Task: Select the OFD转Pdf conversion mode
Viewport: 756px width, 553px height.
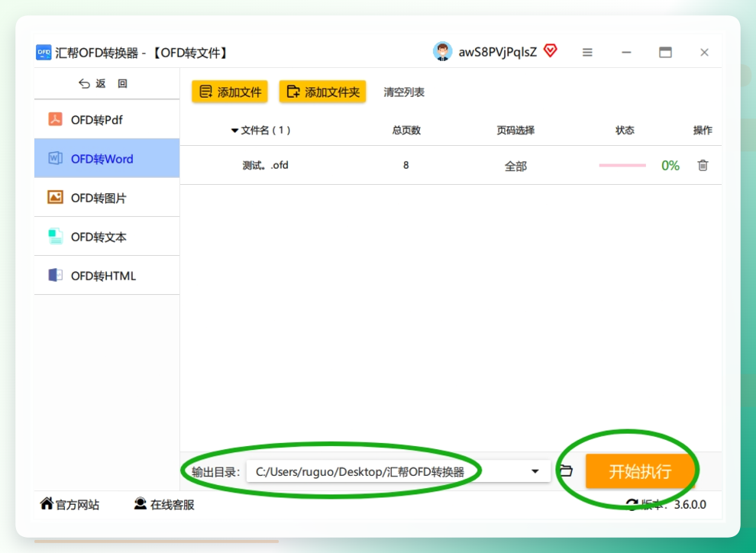Action: click(x=107, y=120)
